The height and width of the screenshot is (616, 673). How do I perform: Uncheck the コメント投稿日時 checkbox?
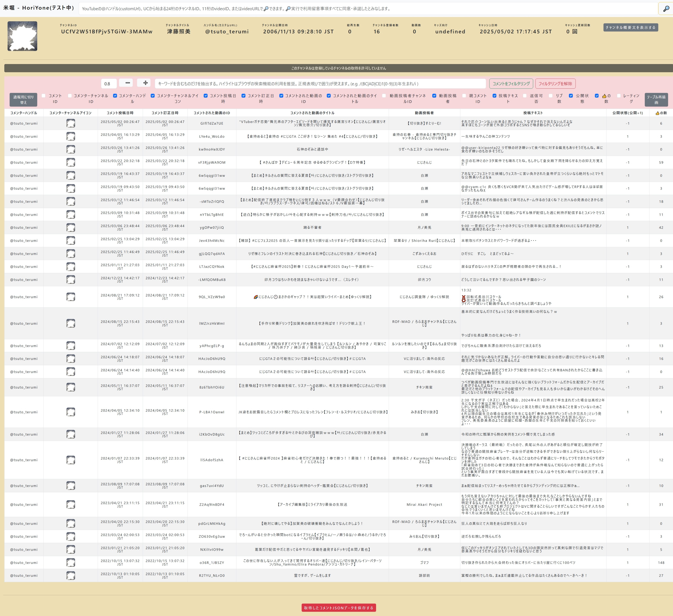point(206,96)
